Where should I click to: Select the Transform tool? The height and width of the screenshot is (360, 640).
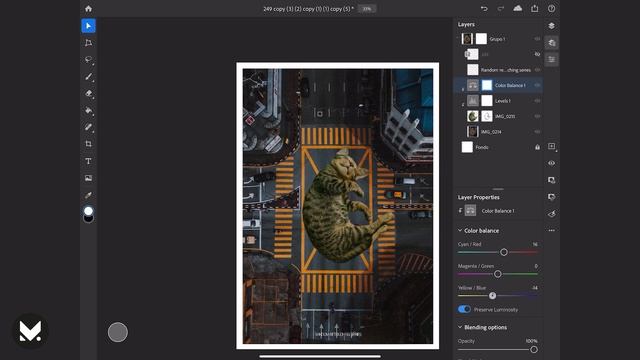pos(88,43)
